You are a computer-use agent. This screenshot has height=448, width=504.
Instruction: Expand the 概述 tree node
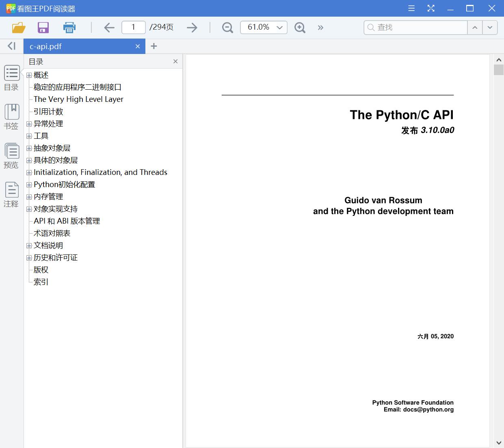(x=29, y=75)
